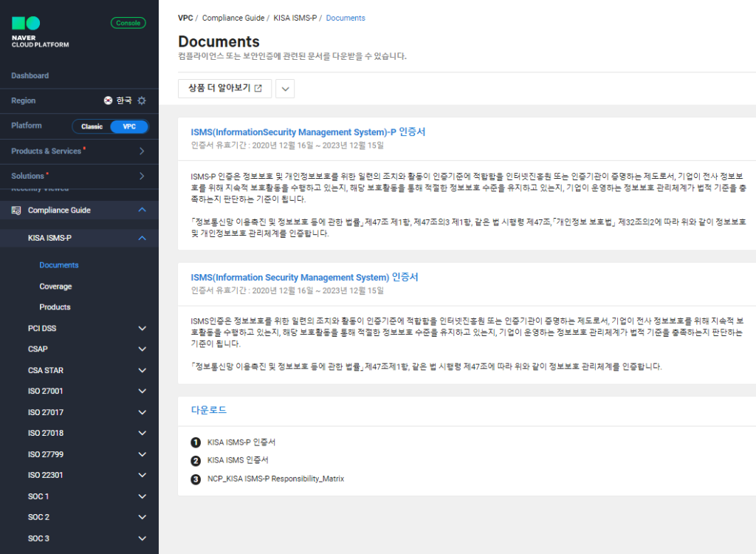The height and width of the screenshot is (554, 756).
Task: Click external link icon on 상품 더 알아보기
Action: coord(258,89)
